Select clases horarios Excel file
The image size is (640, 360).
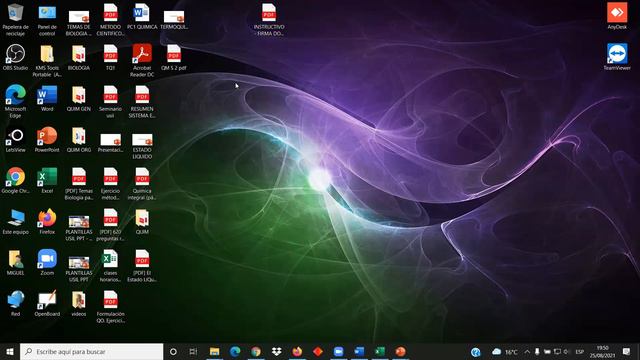[x=110, y=265]
